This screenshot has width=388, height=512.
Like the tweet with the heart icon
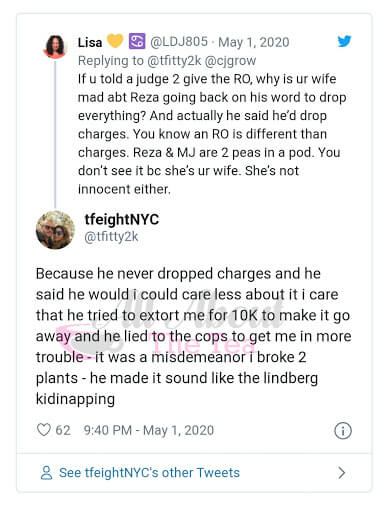tap(44, 430)
